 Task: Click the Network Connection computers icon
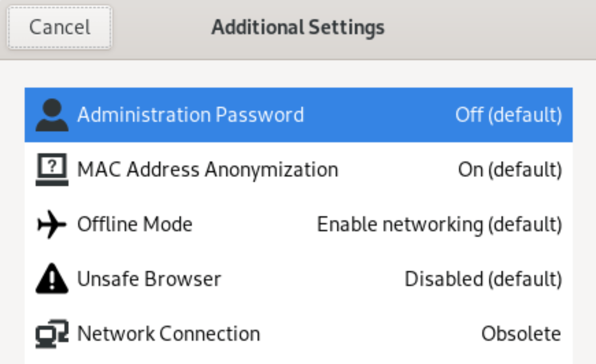coord(52,333)
